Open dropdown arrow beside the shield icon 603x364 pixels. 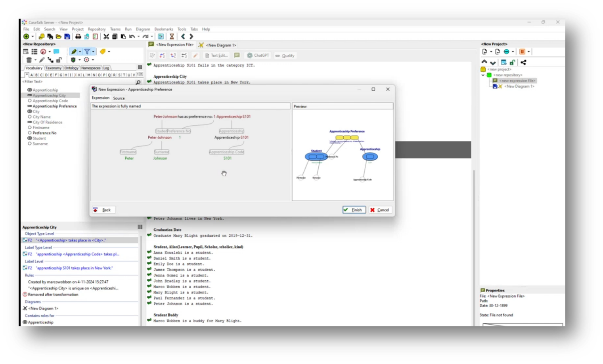pyautogui.click(x=80, y=60)
